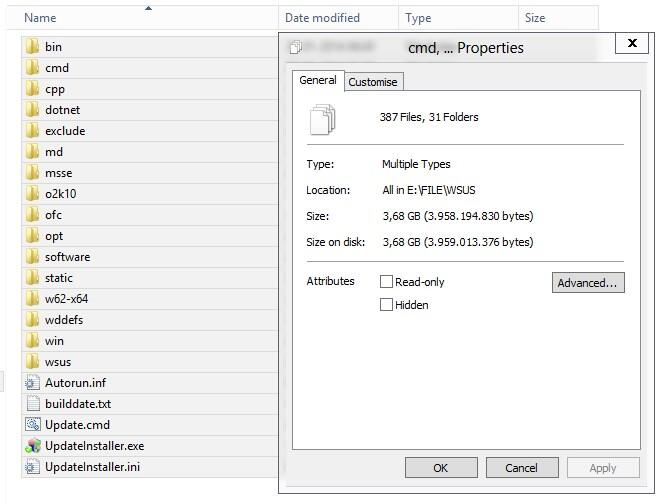This screenshot has width=665, height=503.
Task: Click the Autorun.inf file name
Action: click(x=75, y=383)
